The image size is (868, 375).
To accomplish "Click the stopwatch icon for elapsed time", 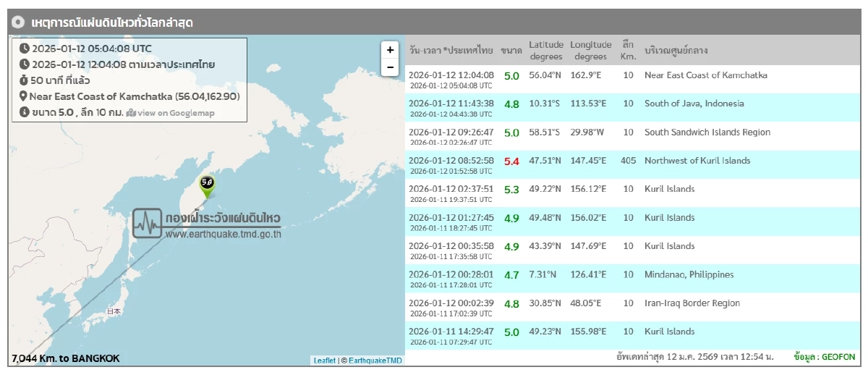I will (23, 80).
